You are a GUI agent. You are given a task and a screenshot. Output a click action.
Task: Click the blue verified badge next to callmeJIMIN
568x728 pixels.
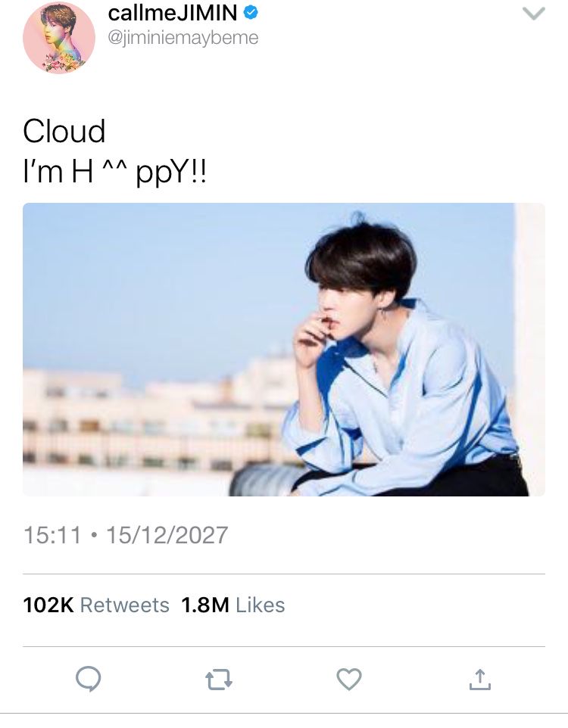pyautogui.click(x=251, y=13)
